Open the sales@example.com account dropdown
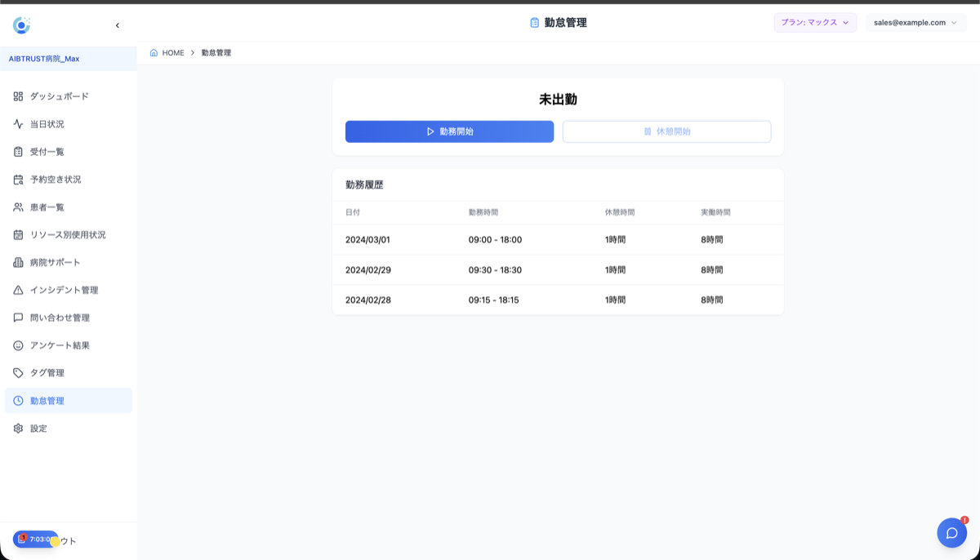This screenshot has height=560, width=980. 915,22
